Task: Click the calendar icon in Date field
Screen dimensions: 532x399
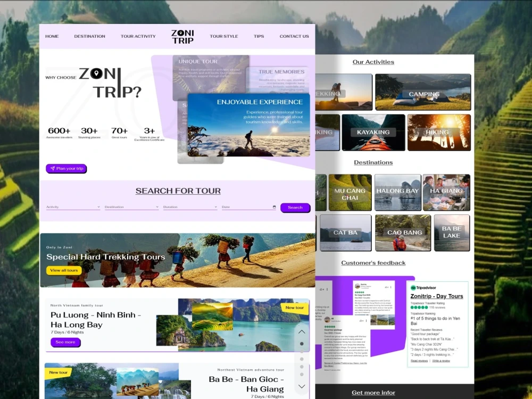Action: click(274, 207)
